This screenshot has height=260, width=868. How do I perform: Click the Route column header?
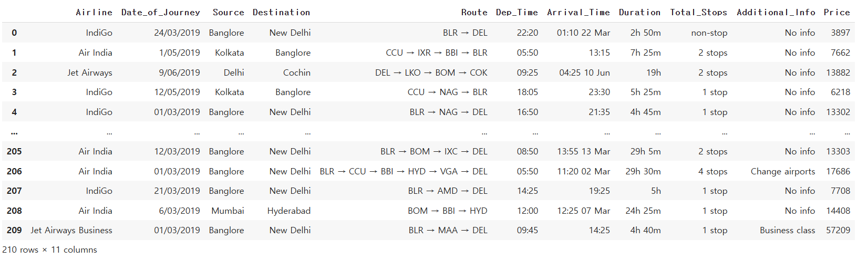(474, 12)
